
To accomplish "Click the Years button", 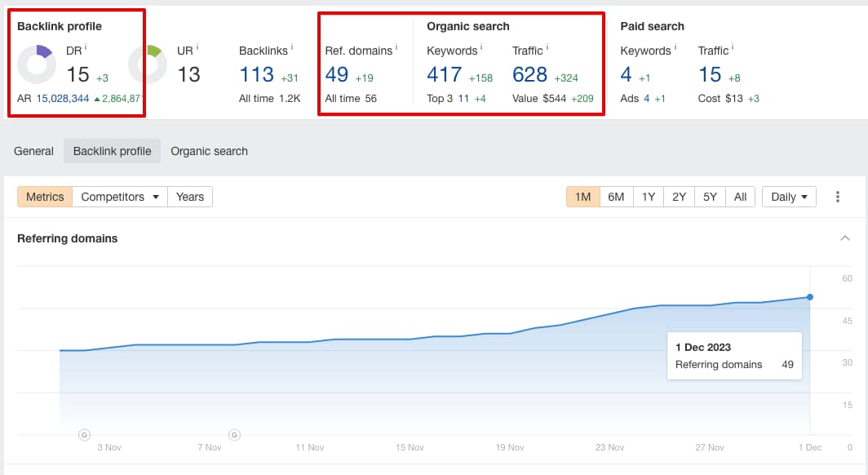I will click(189, 196).
